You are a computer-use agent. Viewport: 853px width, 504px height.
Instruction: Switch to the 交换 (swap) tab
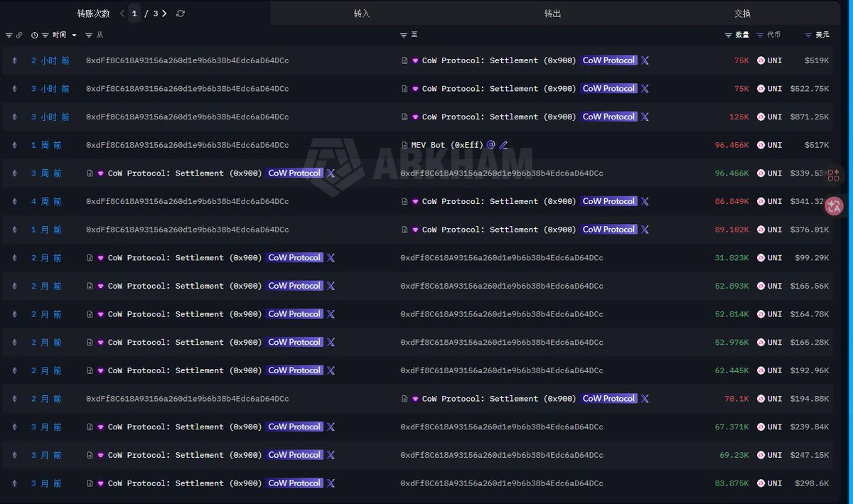click(743, 14)
